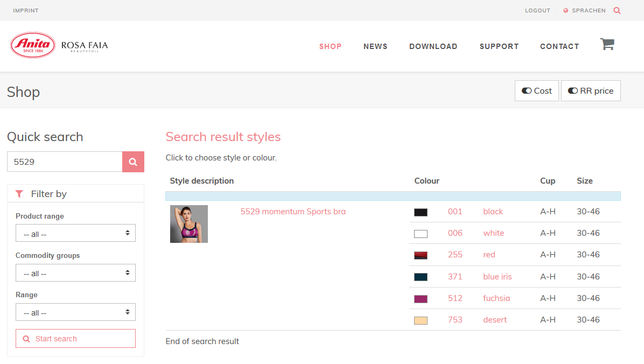Viewport: 644px width, 364px height.
Task: Go to the News menu item
Action: 375,46
